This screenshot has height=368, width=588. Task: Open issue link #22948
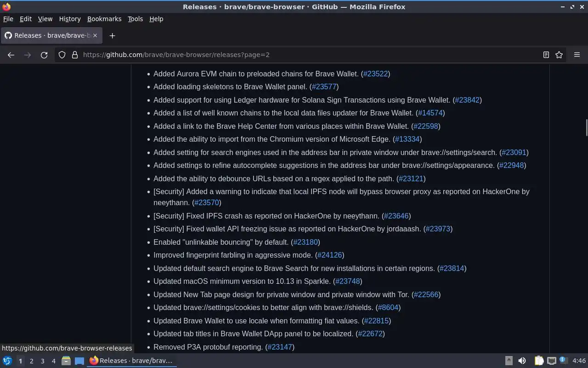pos(511,165)
